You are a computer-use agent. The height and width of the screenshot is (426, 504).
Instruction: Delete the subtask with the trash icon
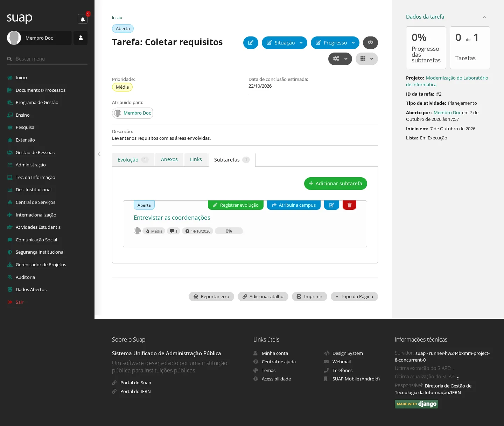tap(349, 205)
